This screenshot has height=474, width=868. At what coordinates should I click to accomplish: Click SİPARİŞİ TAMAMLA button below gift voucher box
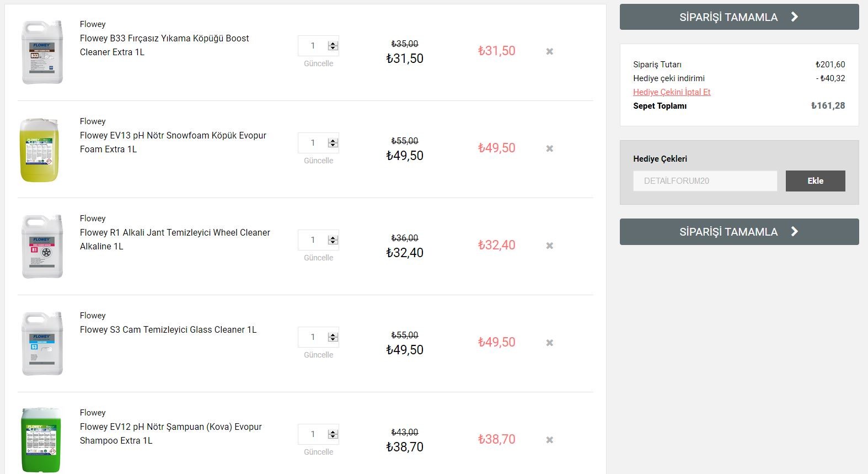click(x=739, y=232)
